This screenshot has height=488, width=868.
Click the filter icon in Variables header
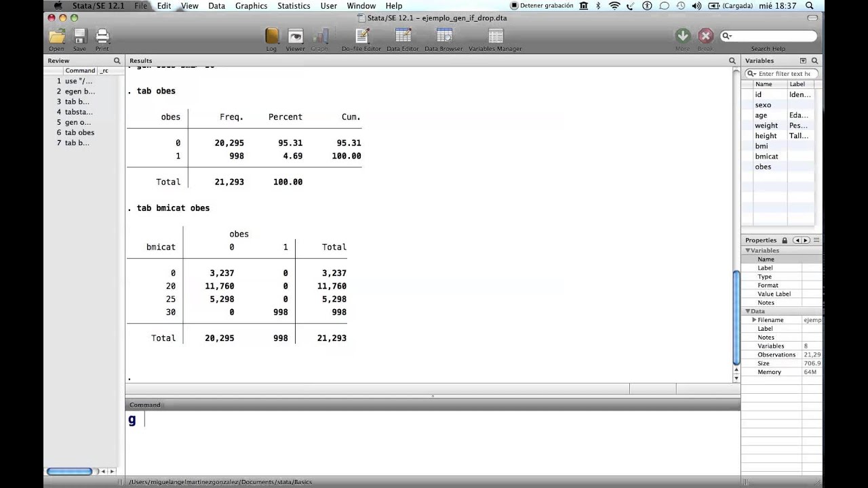coord(803,61)
